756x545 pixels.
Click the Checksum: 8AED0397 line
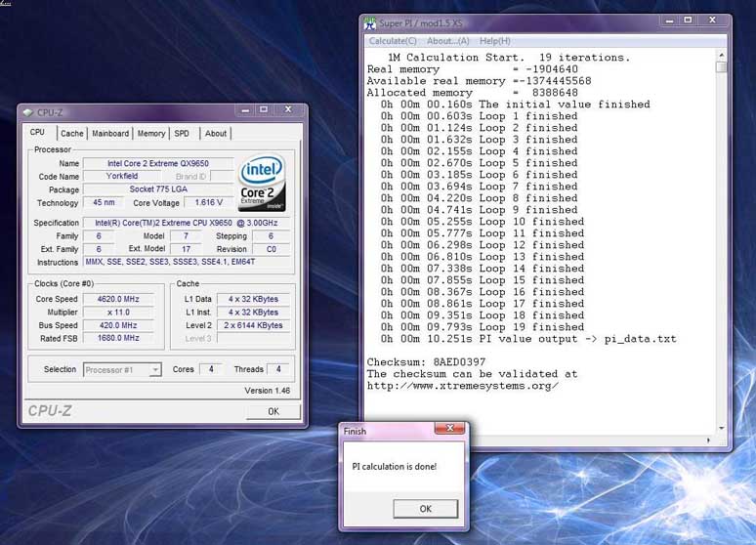[426, 361]
